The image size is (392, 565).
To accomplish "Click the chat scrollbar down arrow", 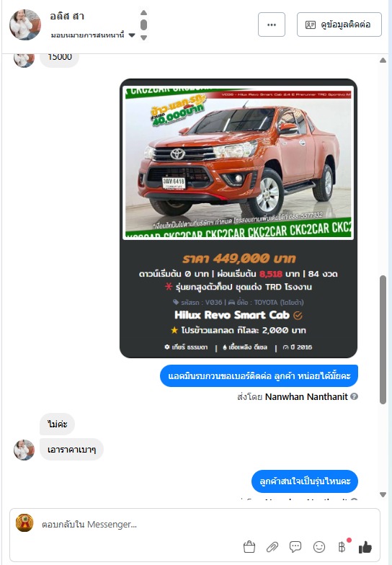I will click(383, 494).
